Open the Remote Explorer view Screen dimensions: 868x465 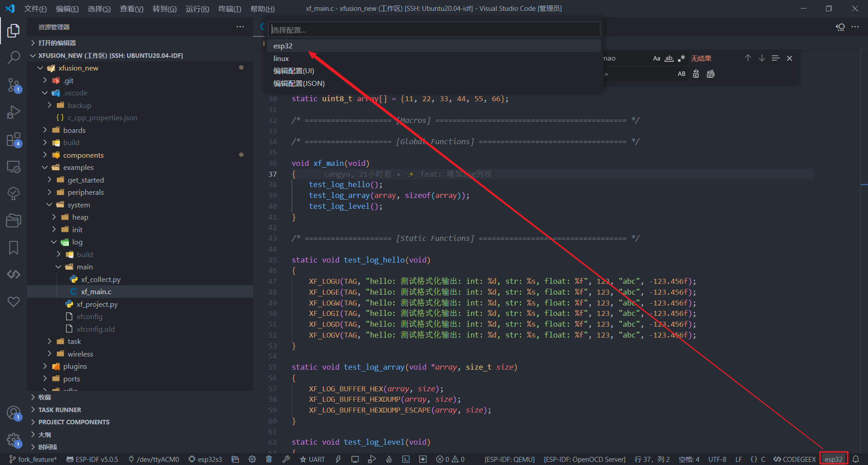pyautogui.click(x=14, y=167)
